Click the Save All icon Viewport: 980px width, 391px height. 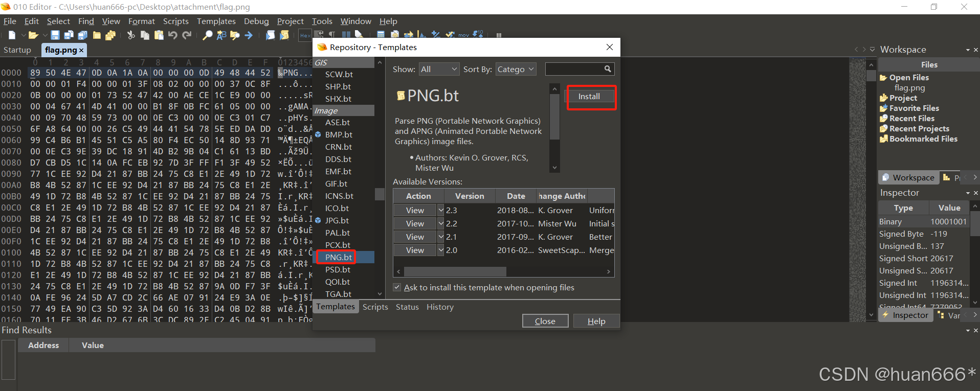coord(83,35)
